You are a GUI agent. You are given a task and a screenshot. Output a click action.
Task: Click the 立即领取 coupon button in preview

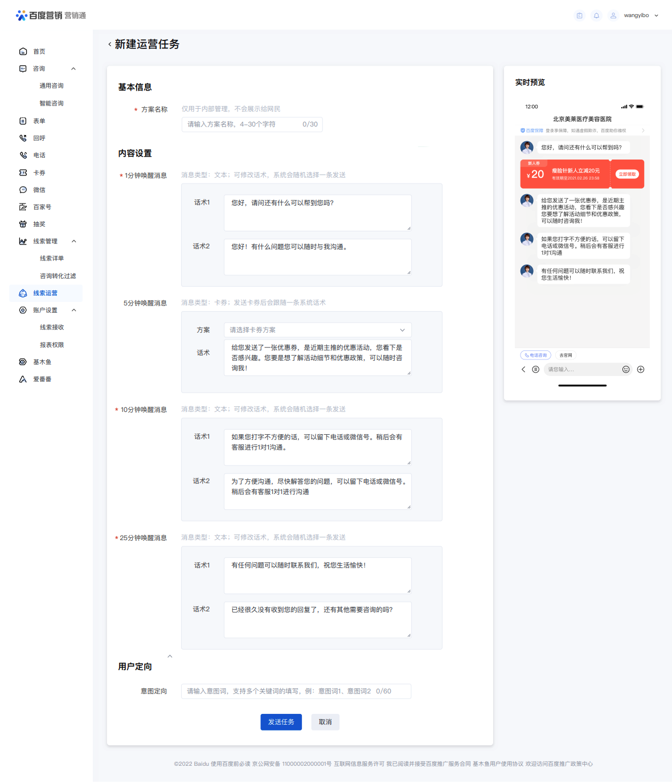point(627,174)
